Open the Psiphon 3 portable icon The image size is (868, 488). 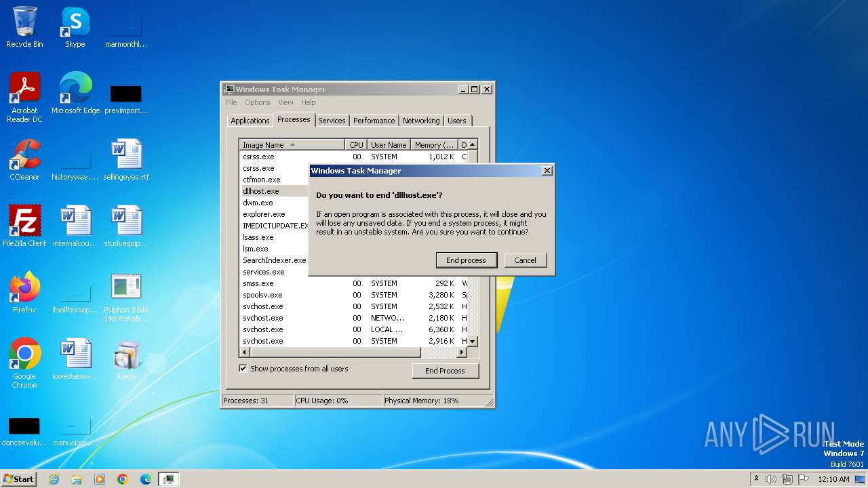126,297
